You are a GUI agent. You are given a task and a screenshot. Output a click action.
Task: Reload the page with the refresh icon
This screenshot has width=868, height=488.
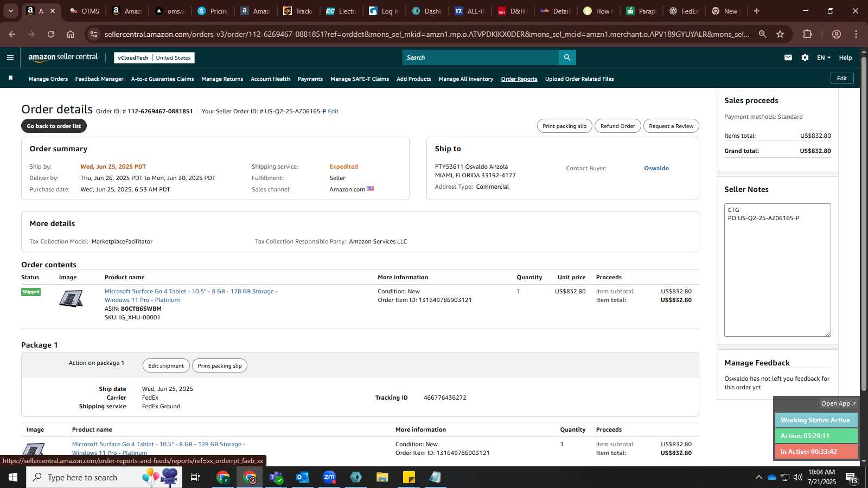(51, 34)
